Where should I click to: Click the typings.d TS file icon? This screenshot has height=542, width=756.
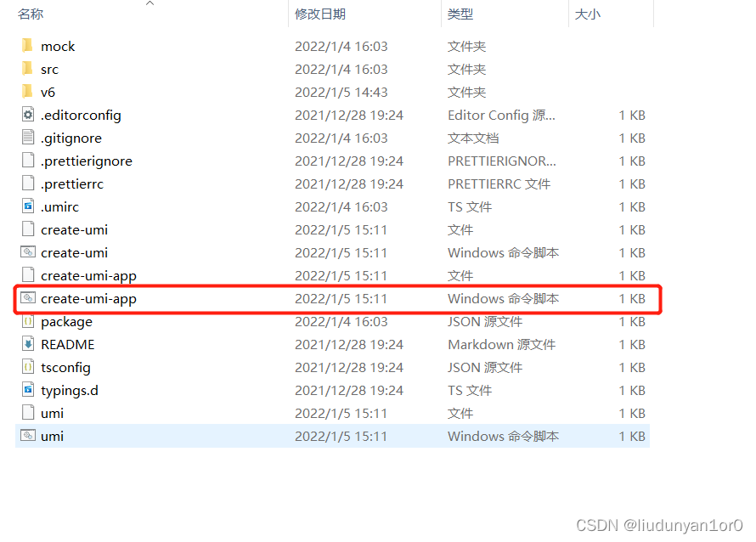[x=28, y=390]
